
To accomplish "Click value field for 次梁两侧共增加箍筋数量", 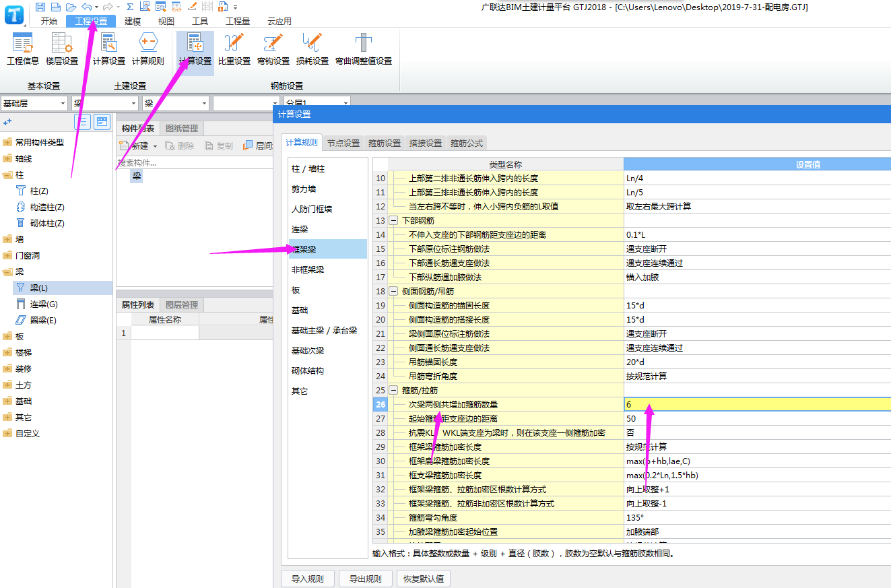I will (x=758, y=404).
